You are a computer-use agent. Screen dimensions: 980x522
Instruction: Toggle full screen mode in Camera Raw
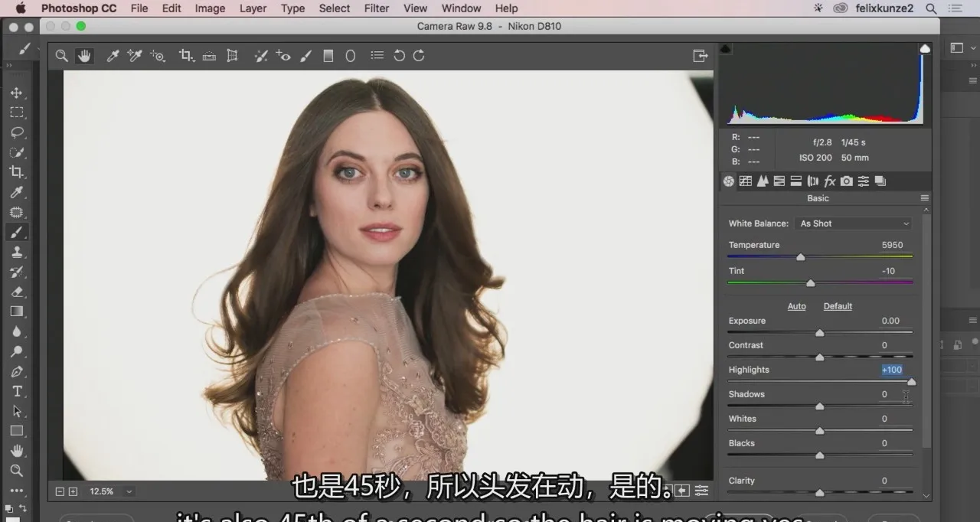(700, 56)
